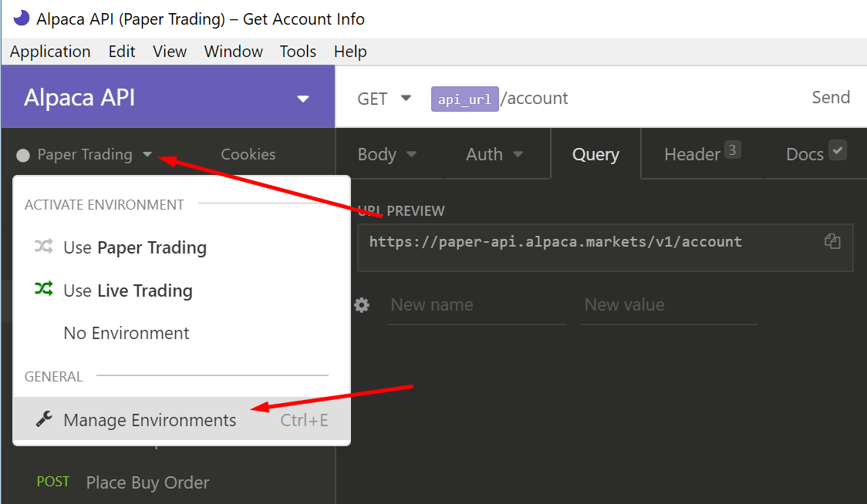Select the Place Buy Order request
This screenshot has height=504, width=867.
coord(147,482)
